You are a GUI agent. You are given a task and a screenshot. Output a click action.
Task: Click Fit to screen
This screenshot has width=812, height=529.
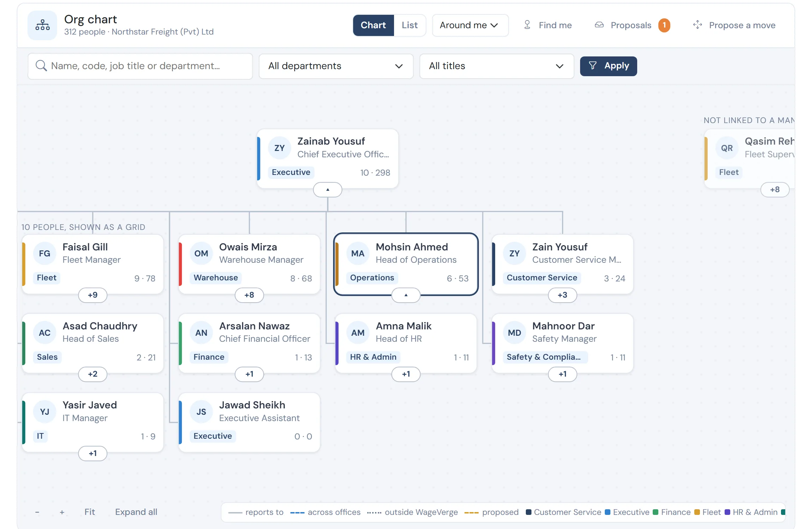90,512
